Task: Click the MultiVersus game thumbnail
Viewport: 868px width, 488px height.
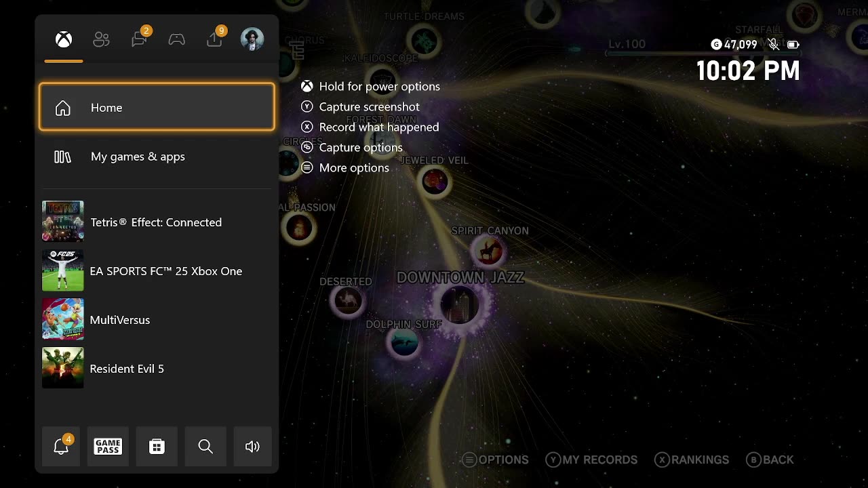Action: pos(63,319)
